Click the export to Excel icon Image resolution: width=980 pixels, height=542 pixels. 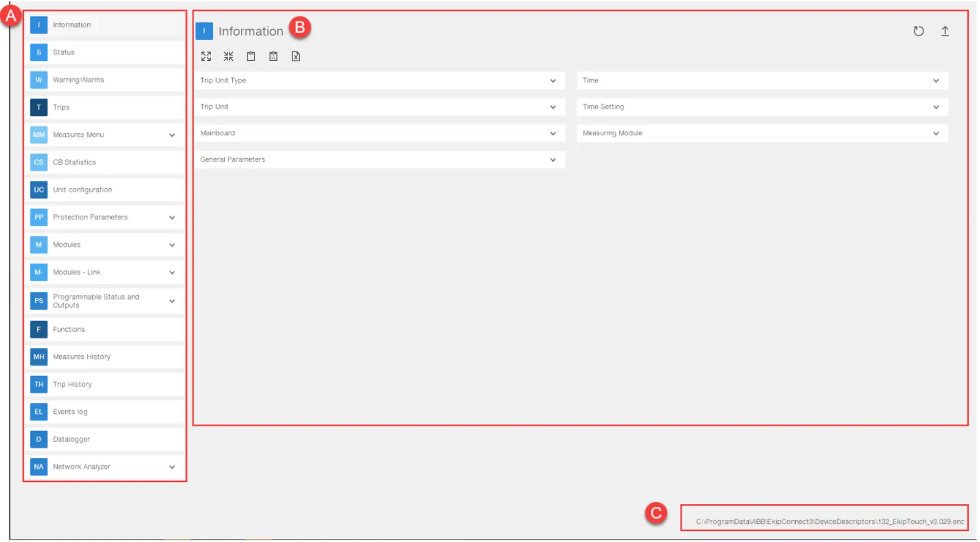pyautogui.click(x=296, y=56)
